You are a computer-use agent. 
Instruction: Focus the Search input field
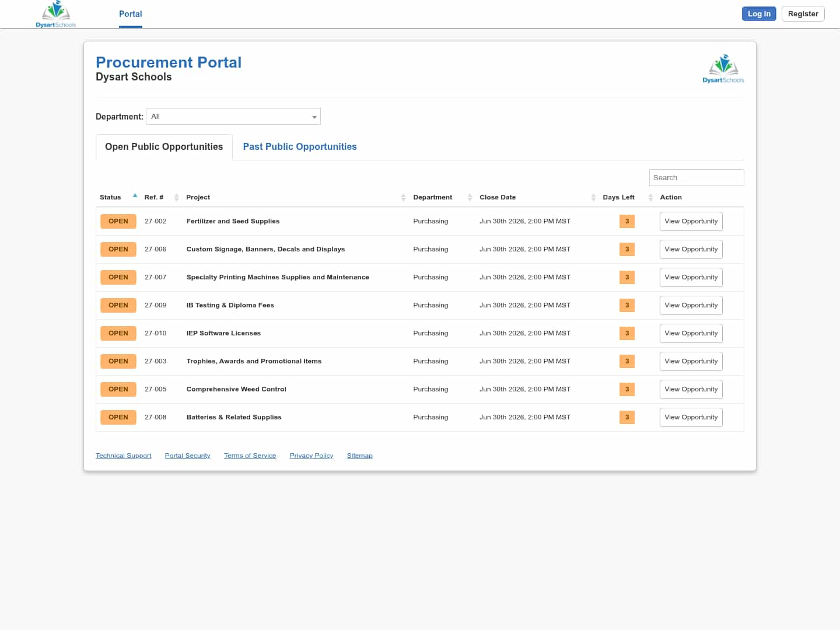[696, 178]
